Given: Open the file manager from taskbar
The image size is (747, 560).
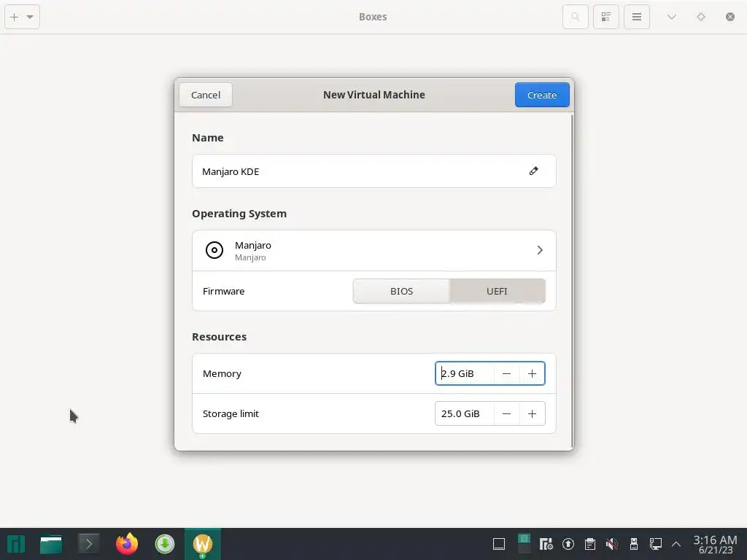Looking at the screenshot, I should [x=51, y=544].
